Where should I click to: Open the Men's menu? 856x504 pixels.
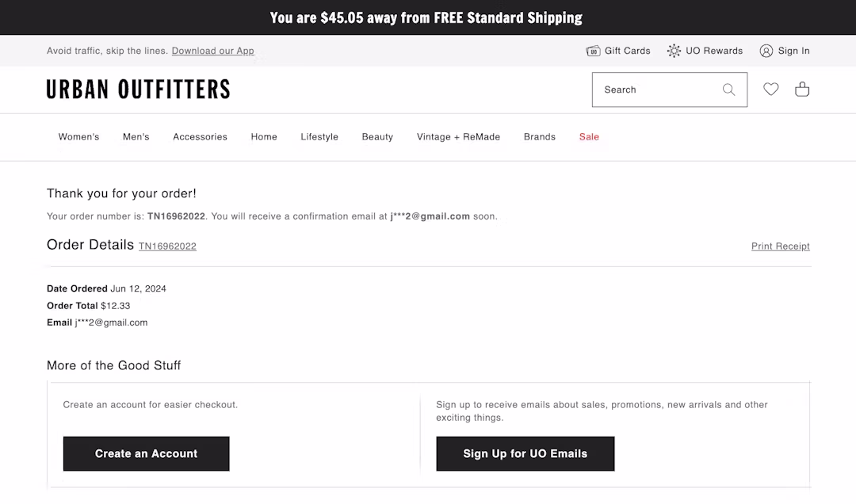pos(136,137)
